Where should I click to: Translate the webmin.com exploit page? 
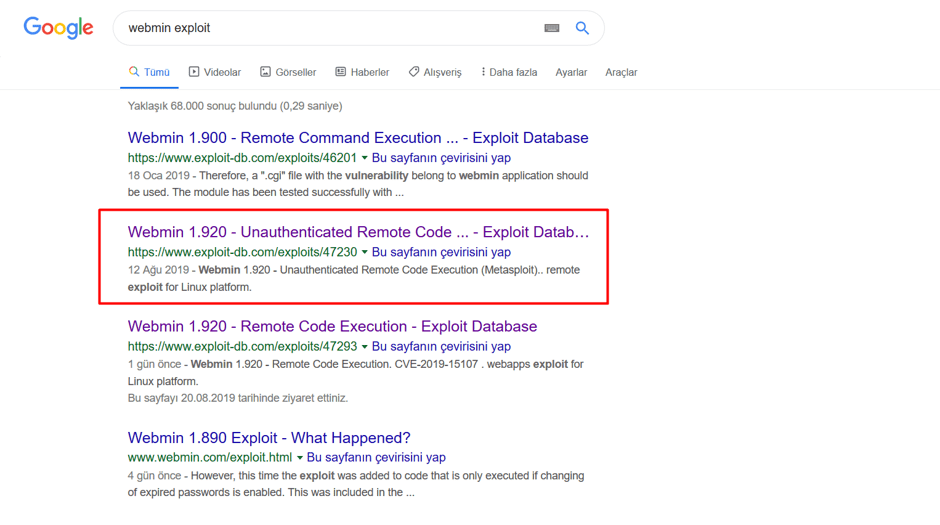click(x=376, y=457)
